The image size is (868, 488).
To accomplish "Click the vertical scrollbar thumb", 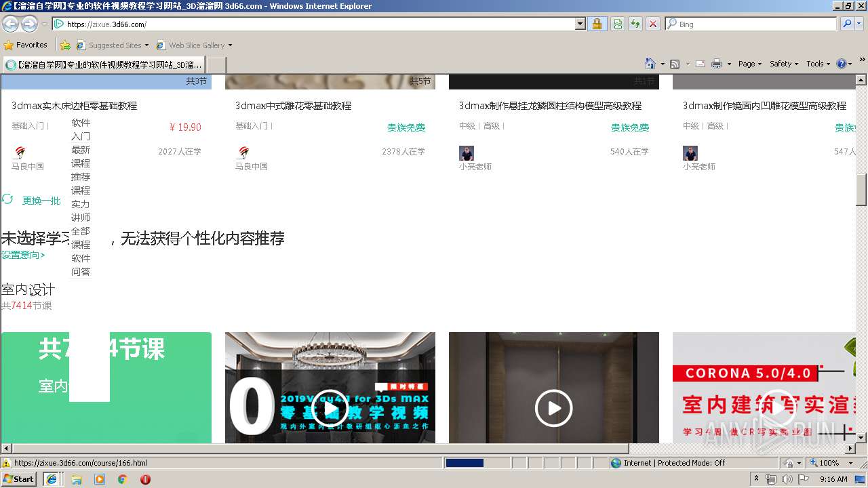I will point(861,190).
